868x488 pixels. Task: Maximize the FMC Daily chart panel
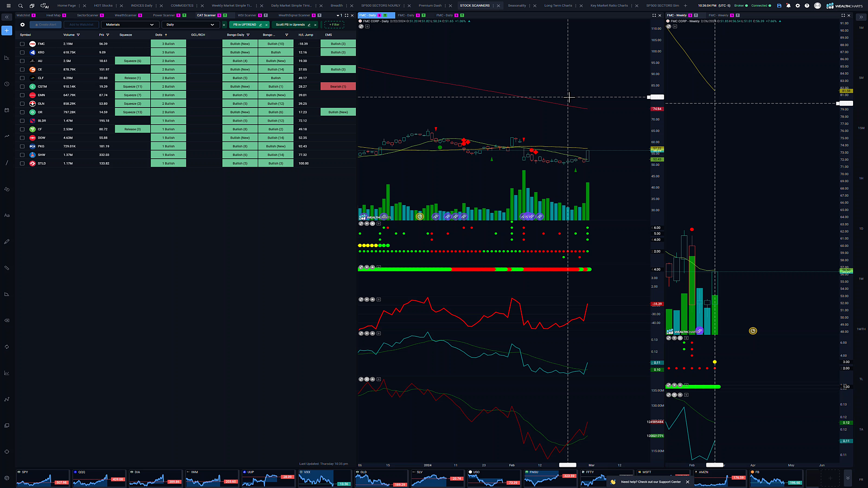point(654,15)
